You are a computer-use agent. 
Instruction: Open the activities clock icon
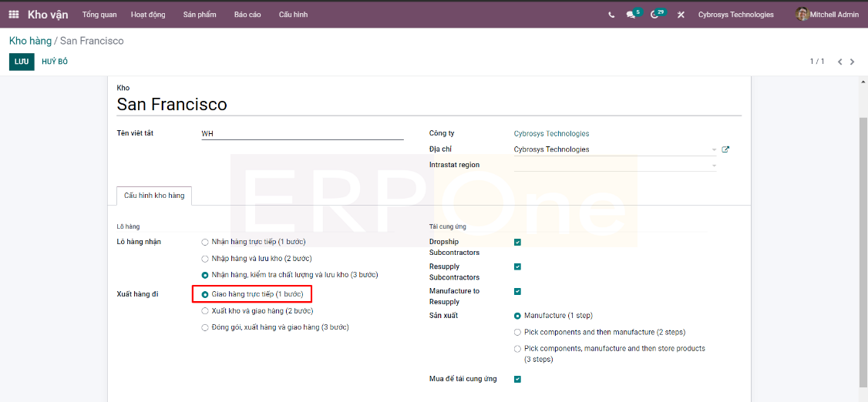655,15
